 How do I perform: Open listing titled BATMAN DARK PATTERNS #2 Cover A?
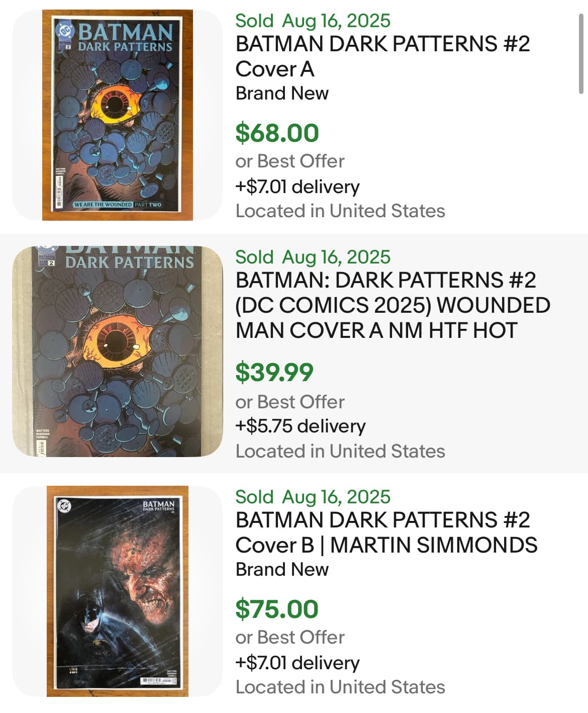[x=382, y=56]
